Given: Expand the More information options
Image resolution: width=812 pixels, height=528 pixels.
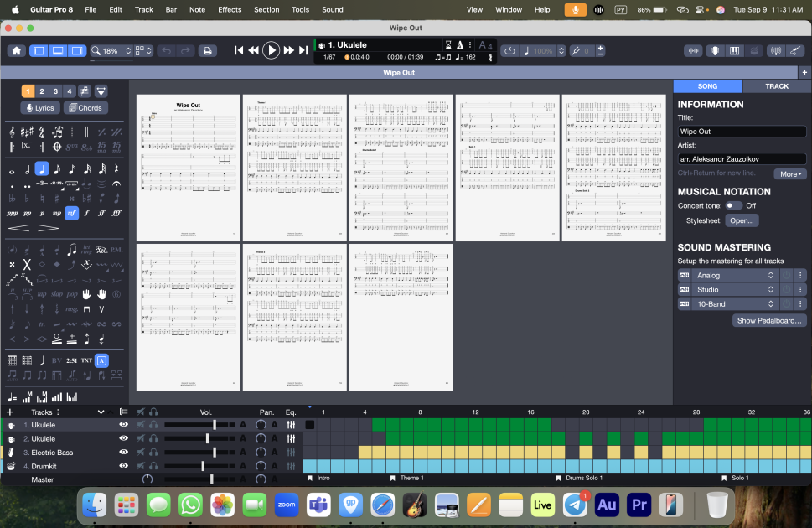Looking at the screenshot, I should click(x=790, y=174).
